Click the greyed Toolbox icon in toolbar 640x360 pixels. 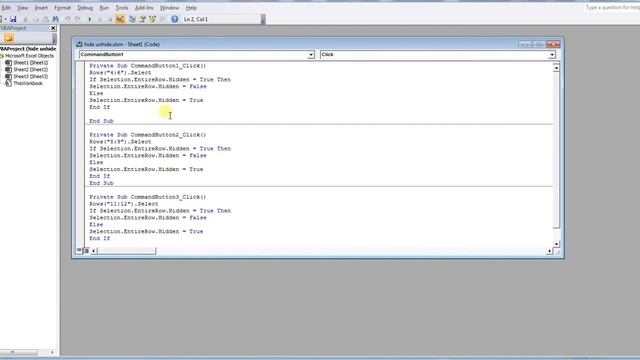162,19
